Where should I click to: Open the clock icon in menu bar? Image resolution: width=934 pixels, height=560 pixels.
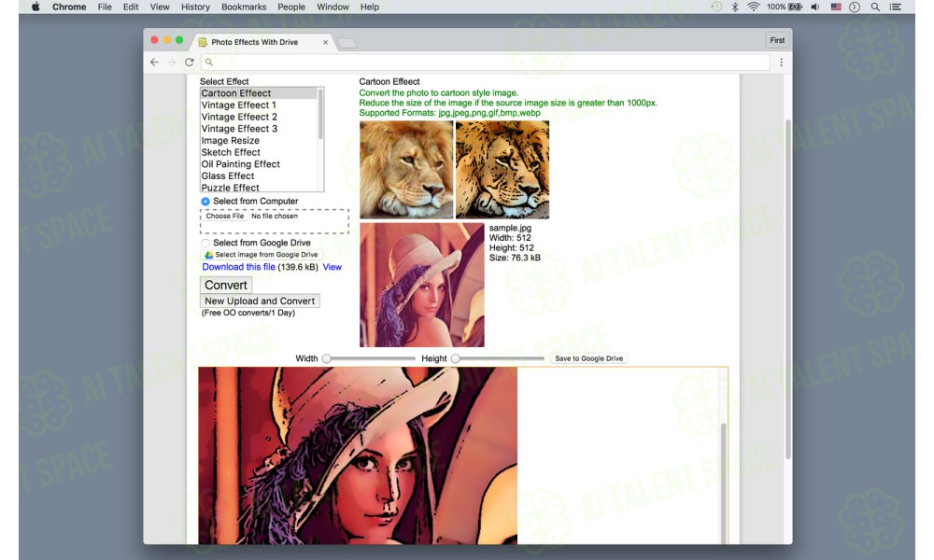855,7
